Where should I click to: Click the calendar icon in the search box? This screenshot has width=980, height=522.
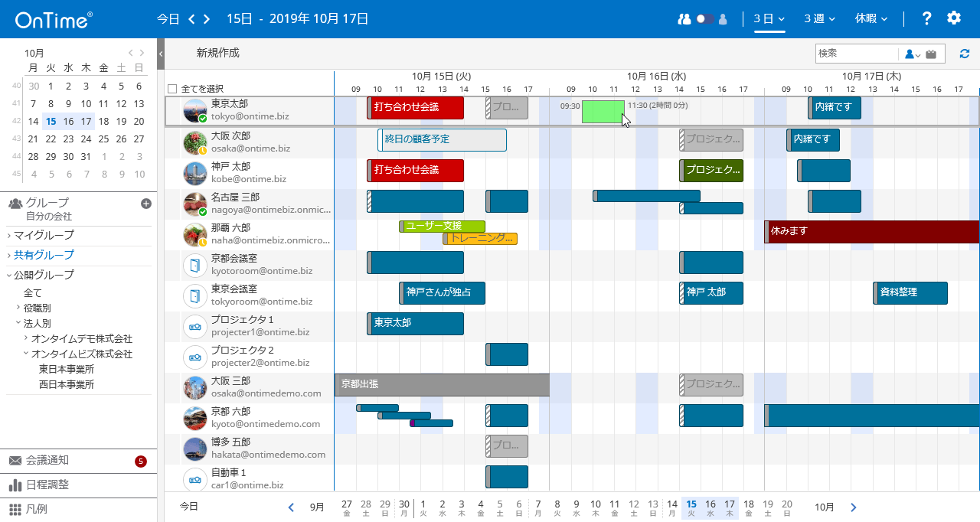(x=931, y=54)
